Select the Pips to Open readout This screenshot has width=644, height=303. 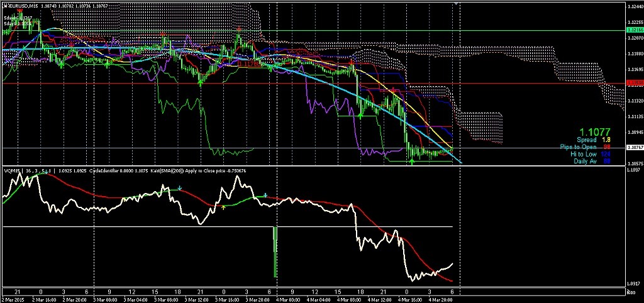[585, 147]
